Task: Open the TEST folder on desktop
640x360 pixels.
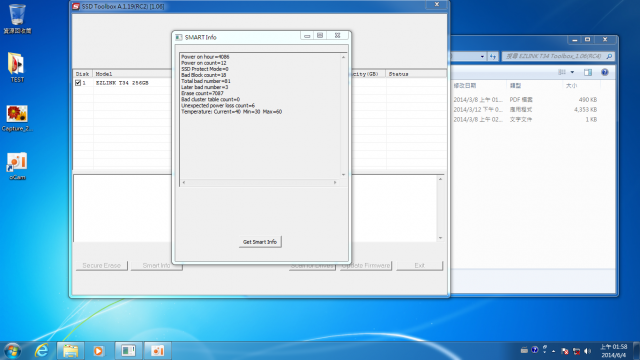Action: [17, 67]
